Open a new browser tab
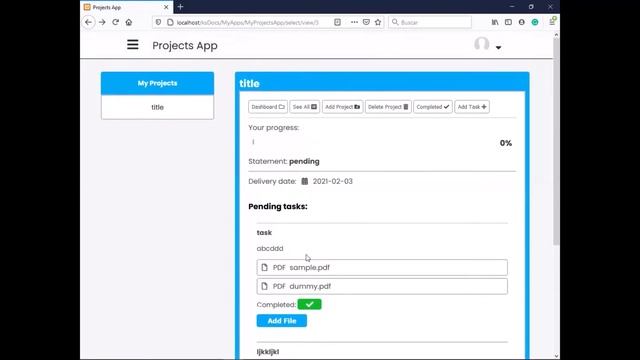The width and height of the screenshot is (640, 360). [180, 7]
